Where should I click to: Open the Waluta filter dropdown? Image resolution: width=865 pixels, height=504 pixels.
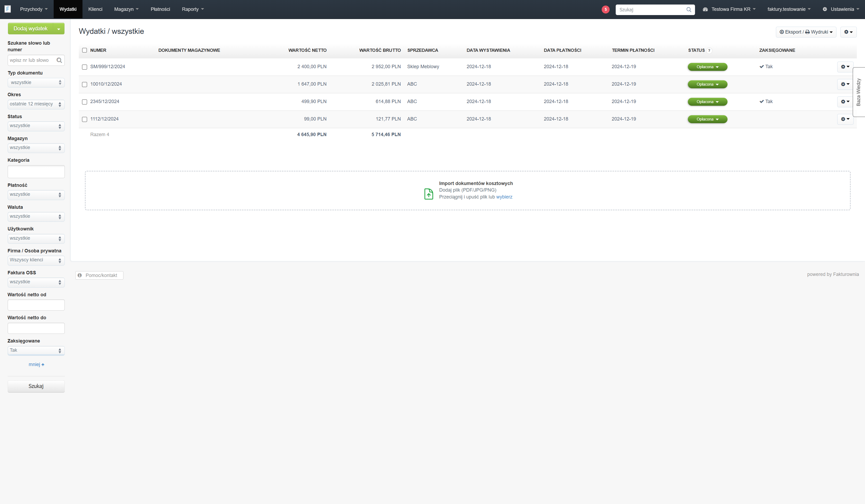[36, 216]
